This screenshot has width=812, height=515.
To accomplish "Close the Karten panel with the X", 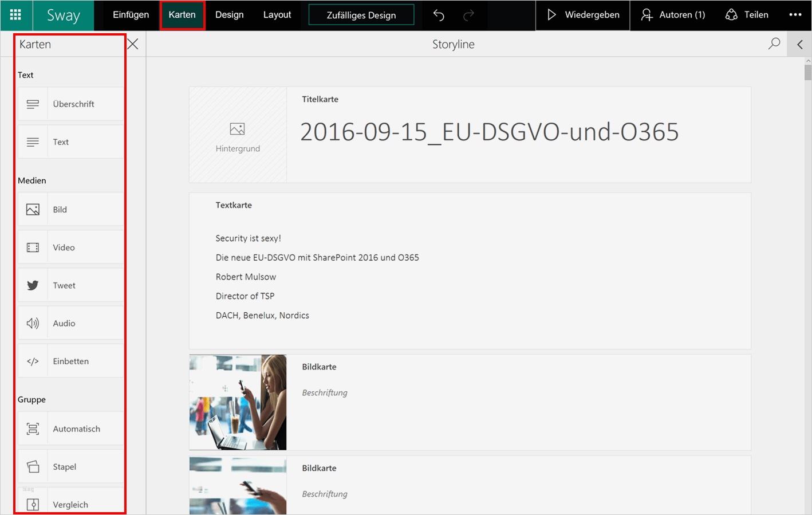I will [132, 44].
